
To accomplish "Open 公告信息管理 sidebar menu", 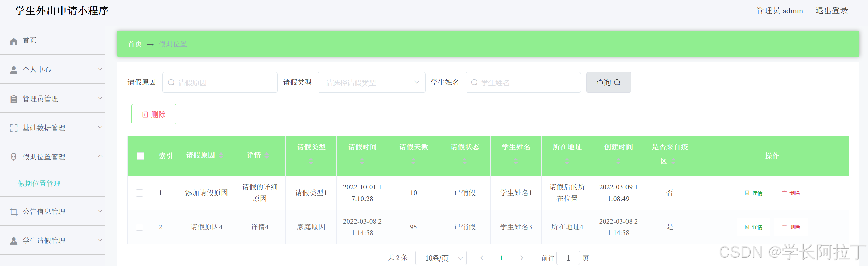I will pyautogui.click(x=52, y=211).
